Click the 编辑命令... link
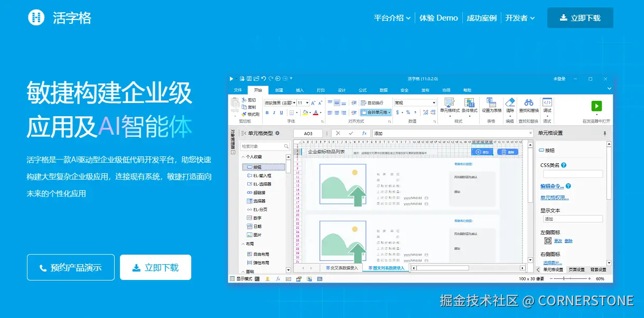Viewport: 644px width, 318px height. [x=552, y=186]
